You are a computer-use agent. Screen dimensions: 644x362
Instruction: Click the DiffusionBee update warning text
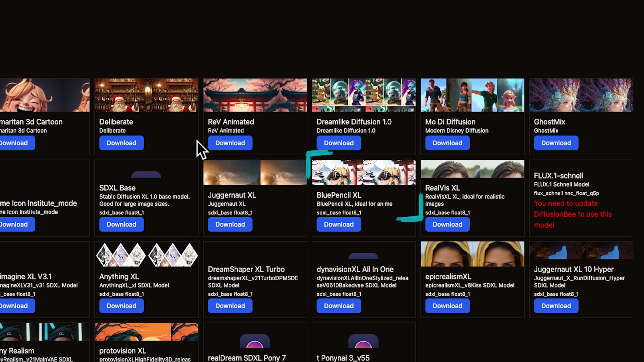[x=573, y=214]
